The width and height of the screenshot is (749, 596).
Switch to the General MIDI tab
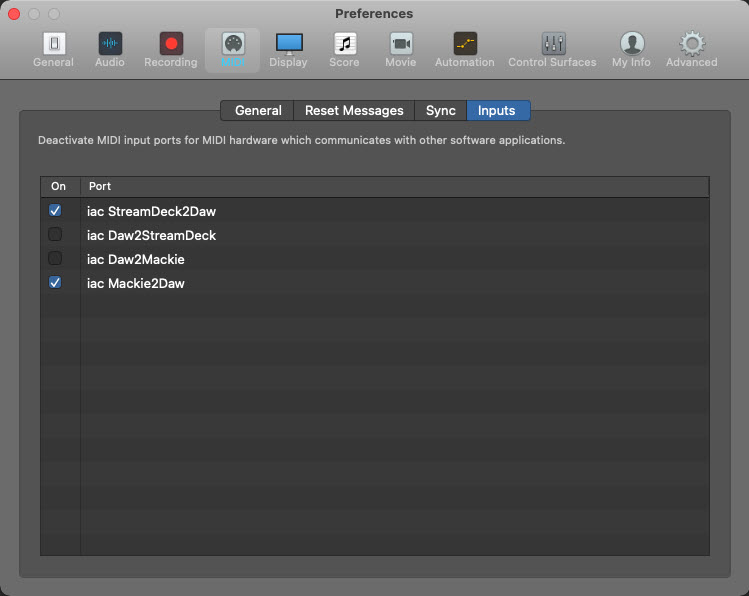(258, 111)
